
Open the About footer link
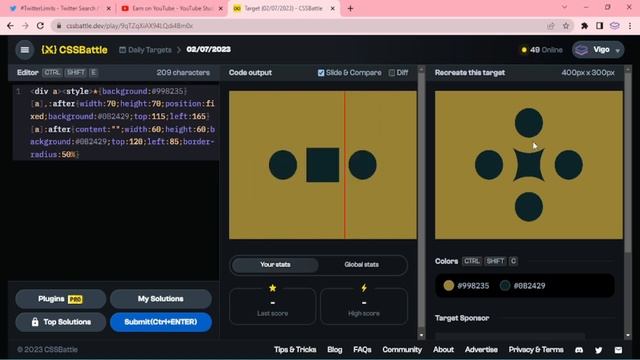(443, 350)
